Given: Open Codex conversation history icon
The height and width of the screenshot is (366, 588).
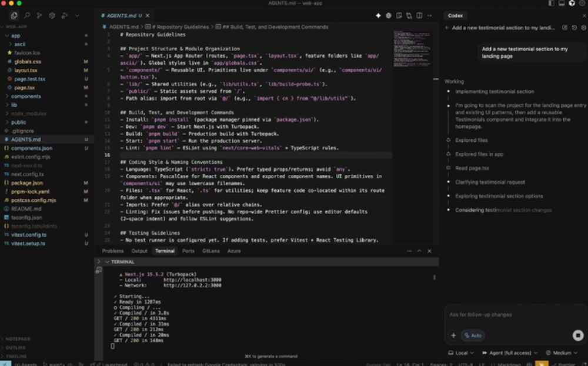Looking at the screenshot, I should 574,27.
